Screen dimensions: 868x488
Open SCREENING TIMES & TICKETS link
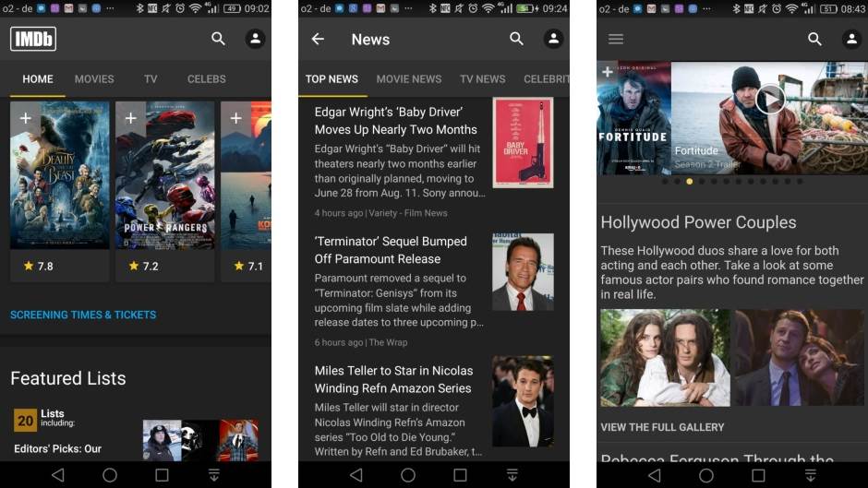83,315
